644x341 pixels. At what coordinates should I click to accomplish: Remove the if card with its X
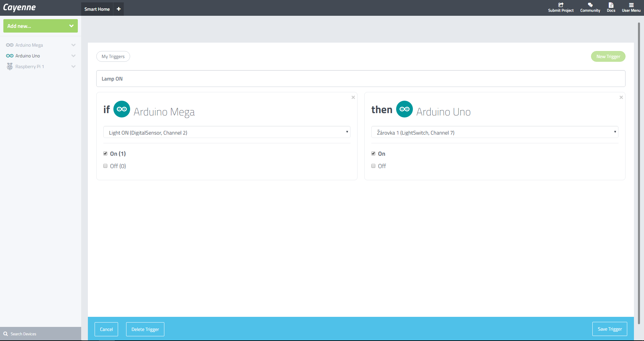click(353, 97)
